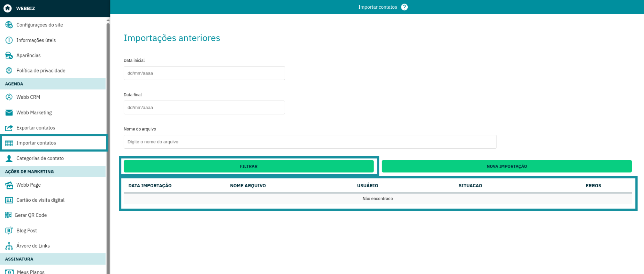Click the Cartão de visita digital icon

click(9, 200)
